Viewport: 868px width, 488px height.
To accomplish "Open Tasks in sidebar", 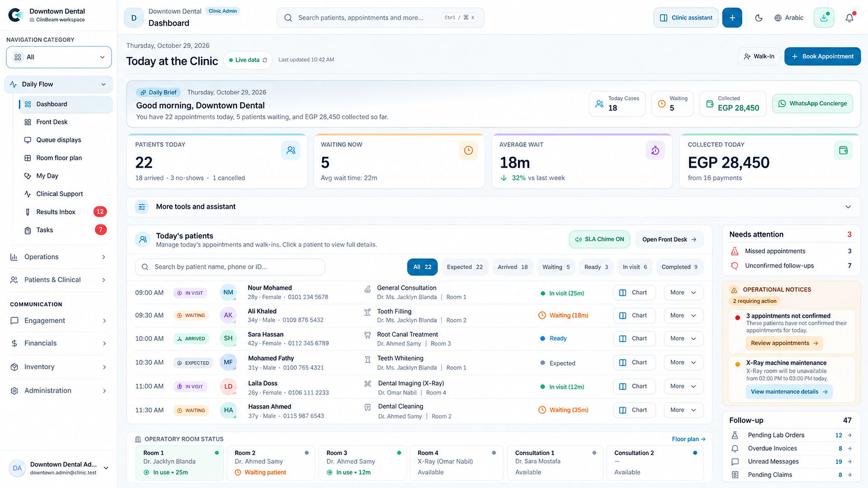I will [x=65, y=230].
